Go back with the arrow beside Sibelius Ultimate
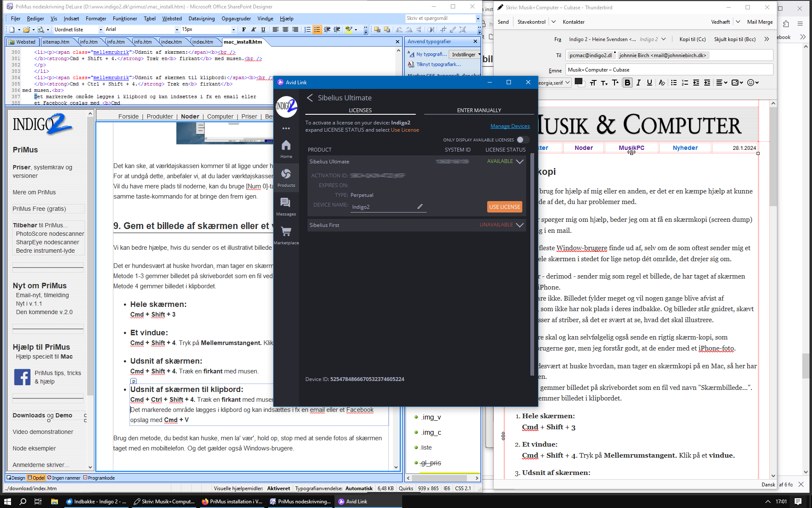This screenshot has height=508, width=812. [310, 98]
